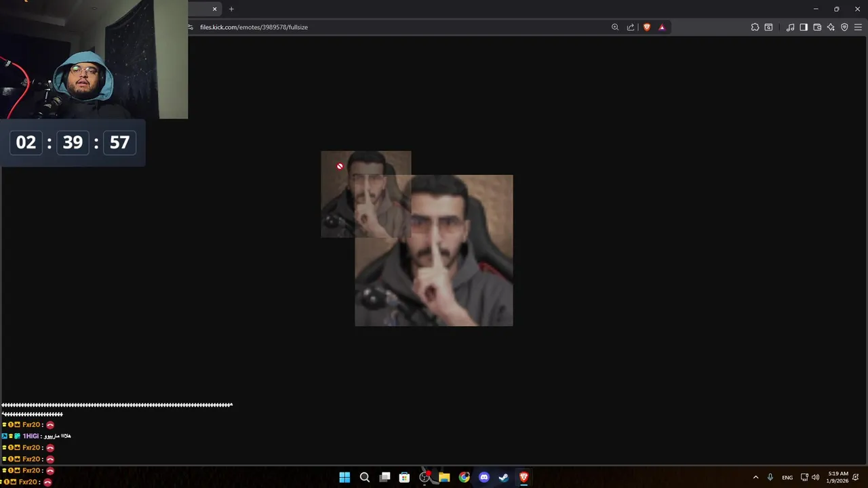Open the Windows Start menu
This screenshot has width=868, height=488.
(x=344, y=477)
